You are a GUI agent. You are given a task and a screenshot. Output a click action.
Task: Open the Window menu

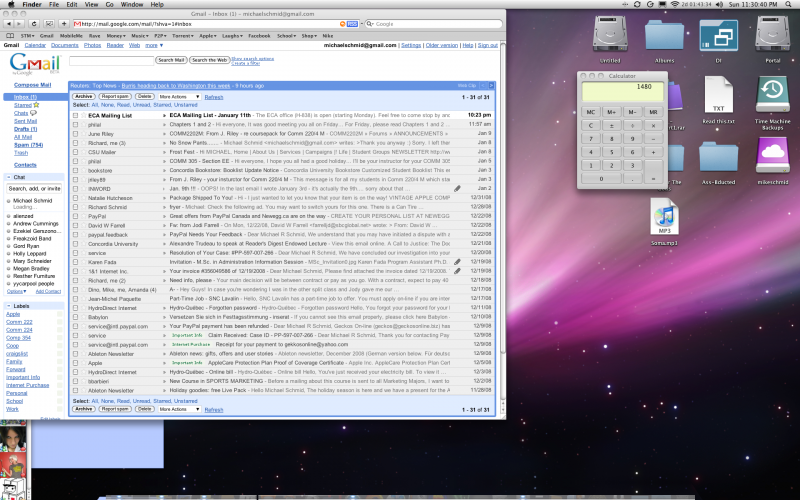pos(132,4)
